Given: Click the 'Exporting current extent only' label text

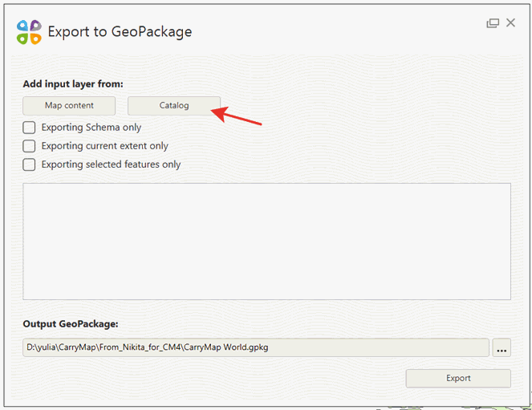Looking at the screenshot, I should click(105, 146).
